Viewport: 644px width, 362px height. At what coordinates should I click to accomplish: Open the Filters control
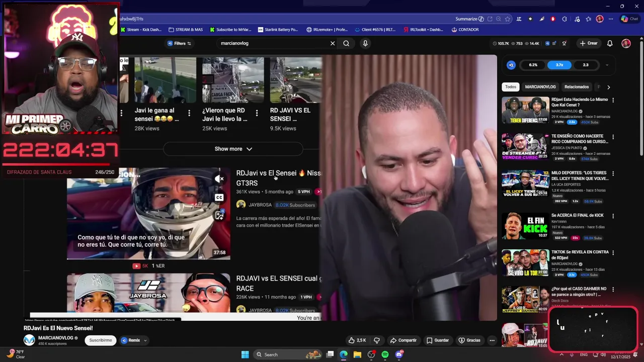click(179, 43)
